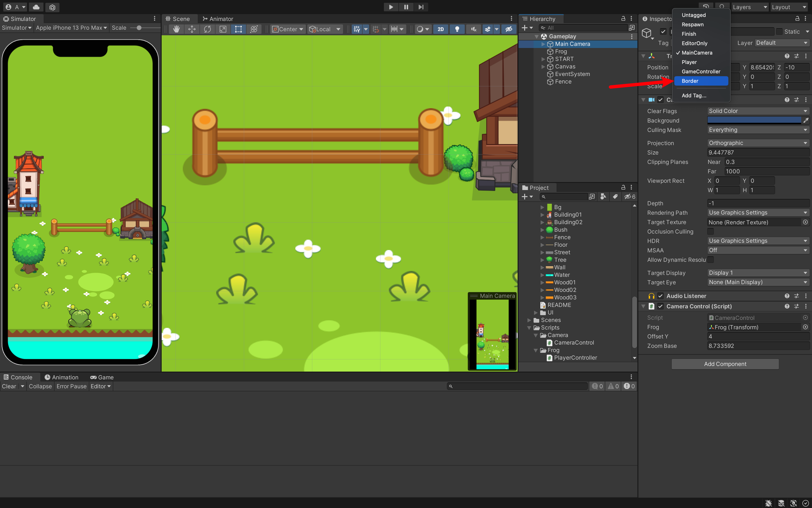
Task: Select the Move tool
Action: (192, 29)
